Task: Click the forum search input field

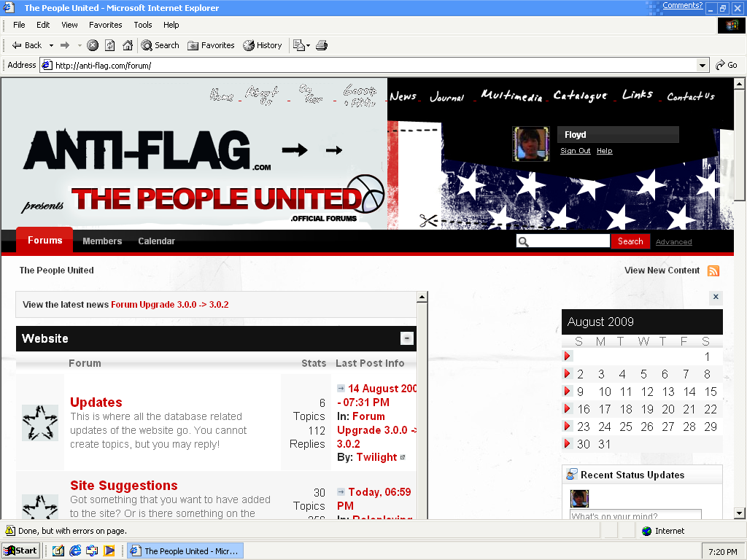Action: (x=569, y=241)
